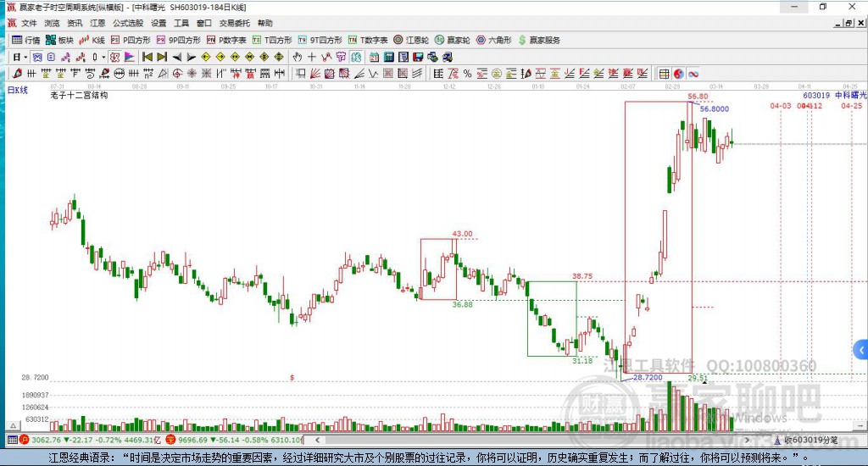The height and width of the screenshot is (466, 868).
Task: Jump to last bar with skip-forward icon
Action: tap(162, 57)
